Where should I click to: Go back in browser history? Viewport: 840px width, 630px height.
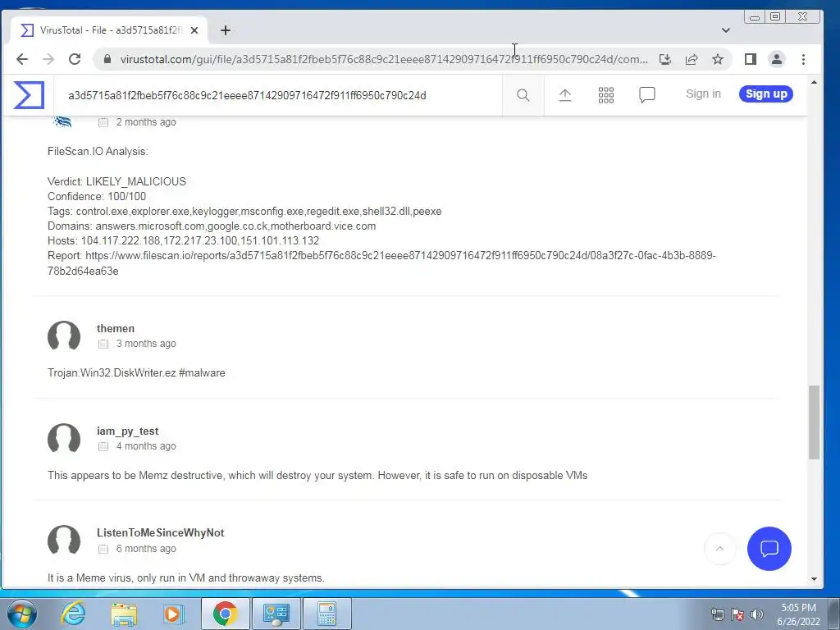tap(22, 59)
